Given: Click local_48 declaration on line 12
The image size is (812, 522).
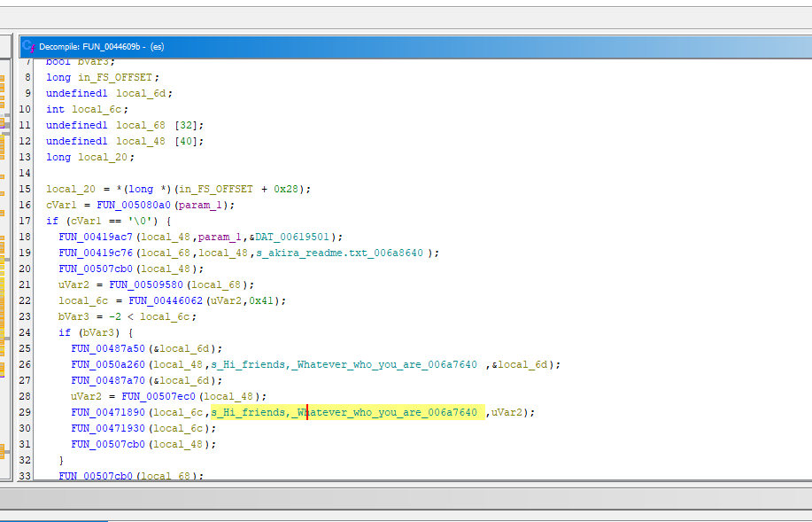Looking at the screenshot, I should 141,142.
